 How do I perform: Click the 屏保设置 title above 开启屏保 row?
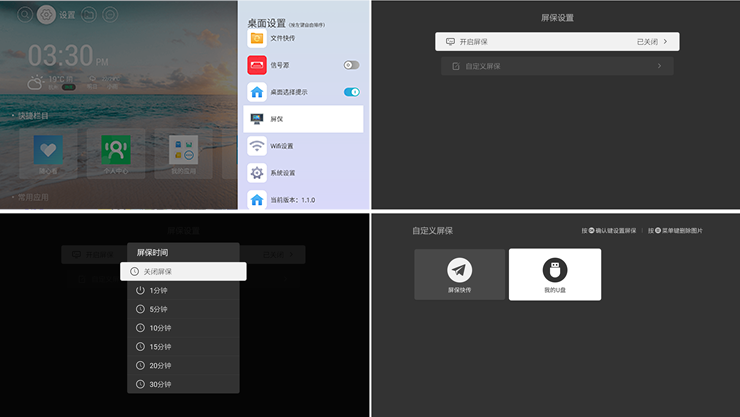pos(557,18)
